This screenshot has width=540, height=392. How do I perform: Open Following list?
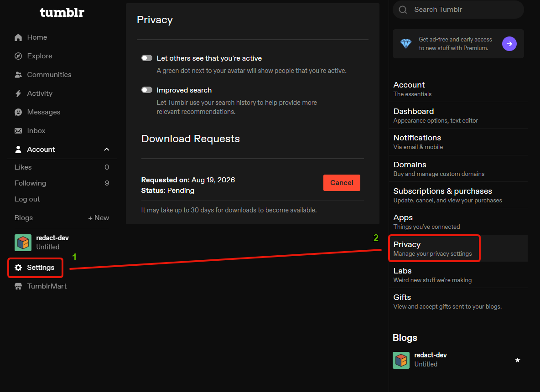pos(30,183)
